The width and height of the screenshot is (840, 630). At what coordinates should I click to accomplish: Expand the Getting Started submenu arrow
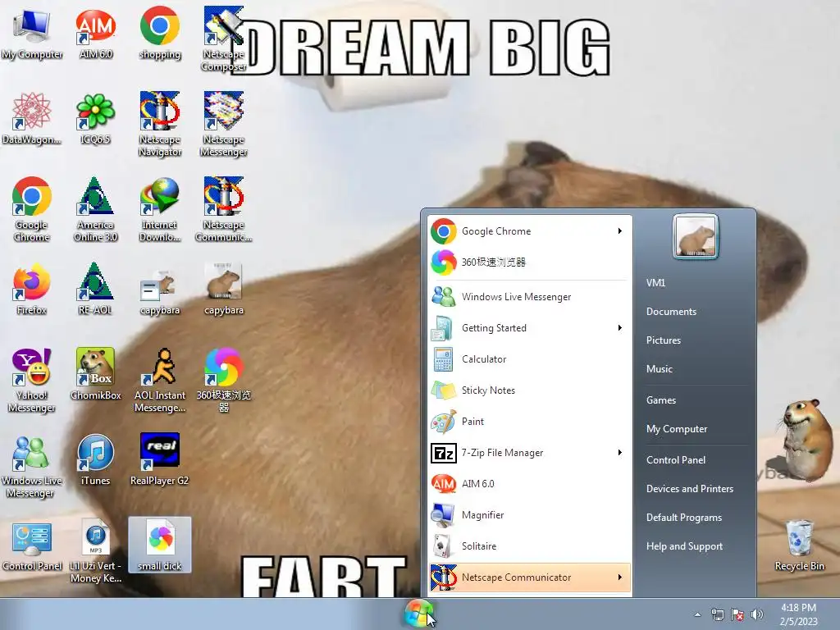click(620, 328)
